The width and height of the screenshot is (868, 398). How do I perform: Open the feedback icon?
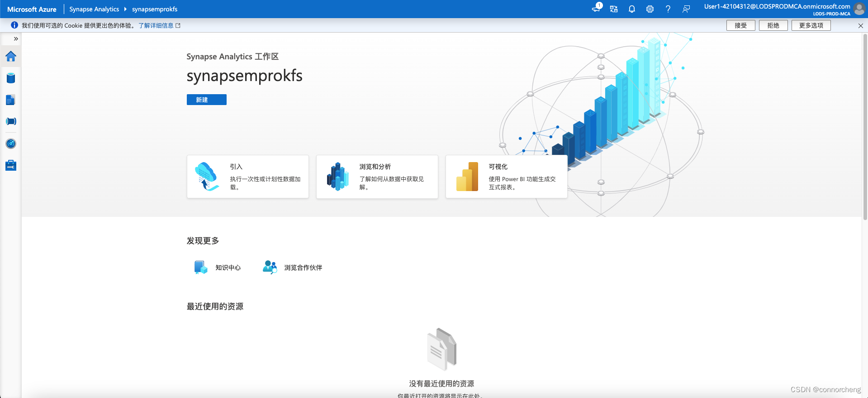tap(686, 9)
